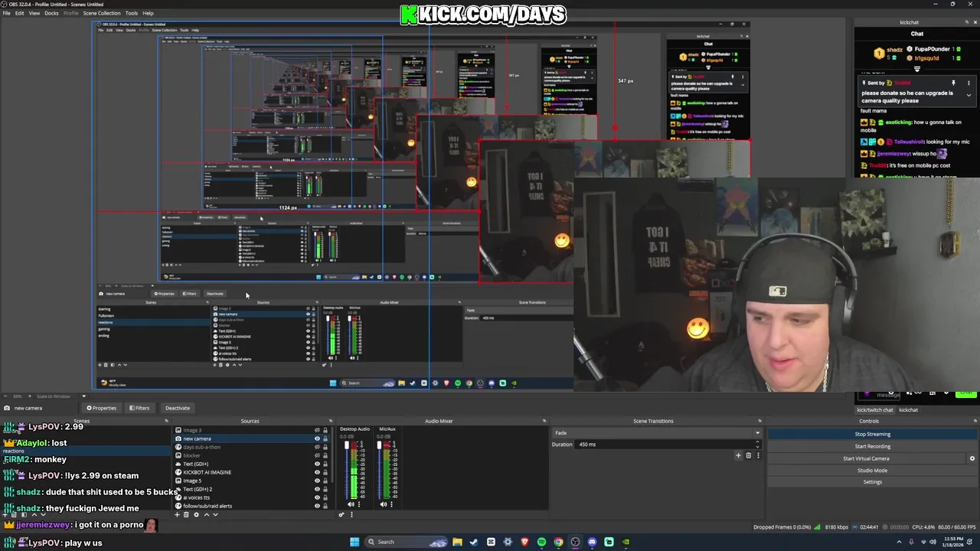This screenshot has width=980, height=551.
Task: Open File Explorer from the taskbar
Action: [x=457, y=542]
